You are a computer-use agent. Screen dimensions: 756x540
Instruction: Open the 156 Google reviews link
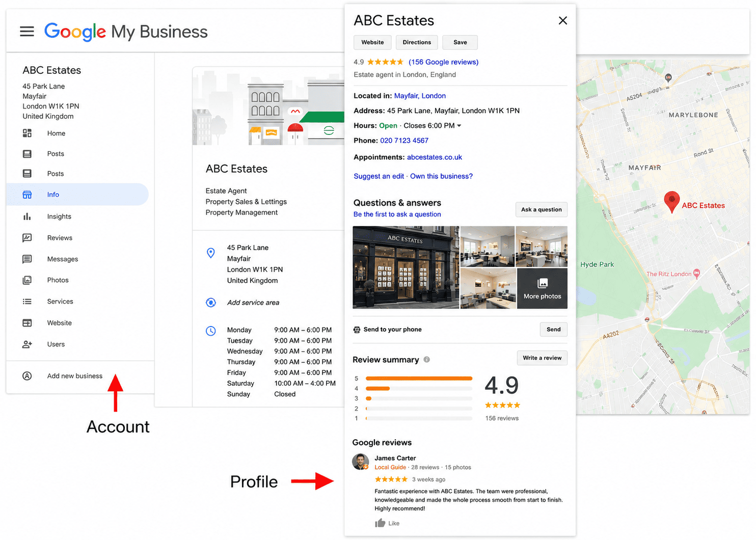(x=443, y=62)
